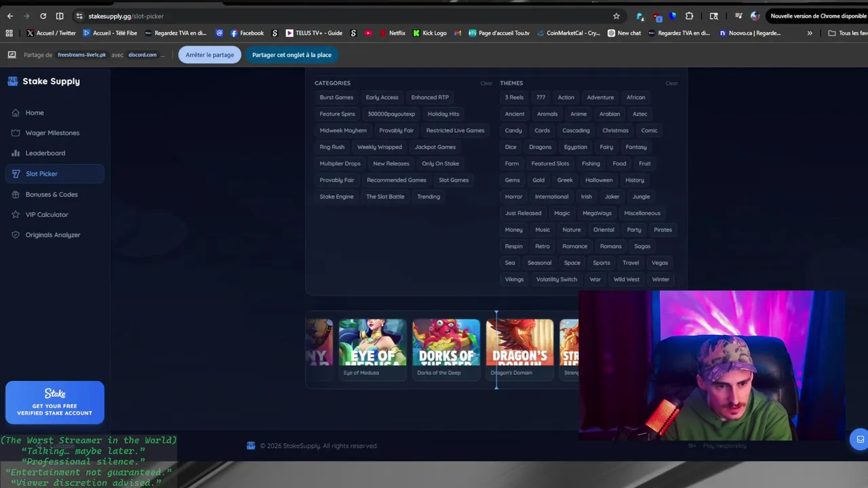Open Tous les favoris folder
Viewport: 868px width, 488px height.
click(x=848, y=33)
